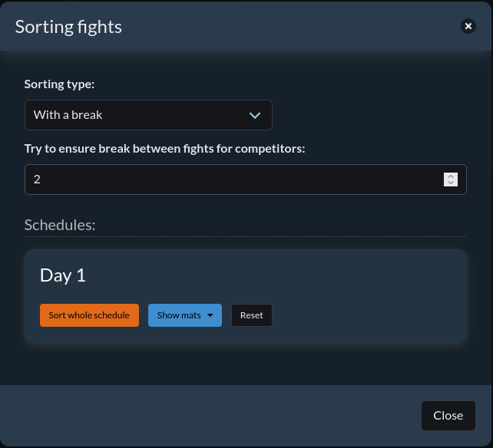The height and width of the screenshot is (448, 493).
Task: Expand the Show mats dropdown
Action: point(184,315)
